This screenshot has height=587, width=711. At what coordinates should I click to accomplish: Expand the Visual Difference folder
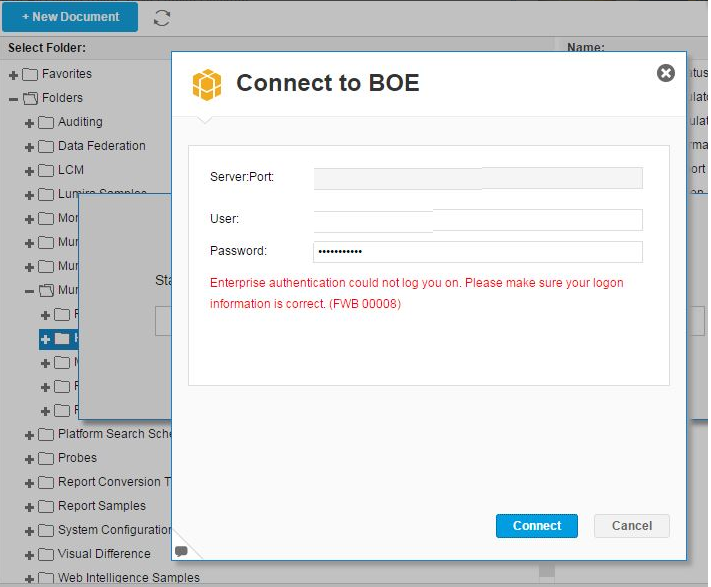point(29,555)
